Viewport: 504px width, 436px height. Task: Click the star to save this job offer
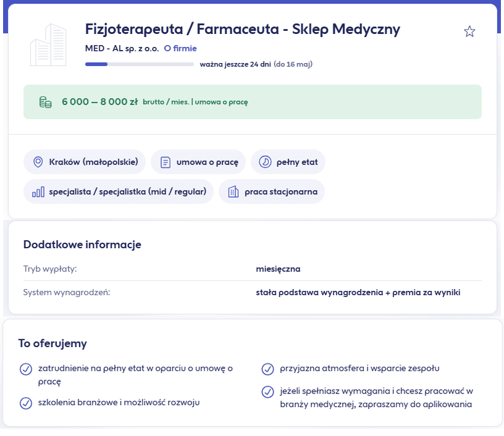tap(469, 31)
